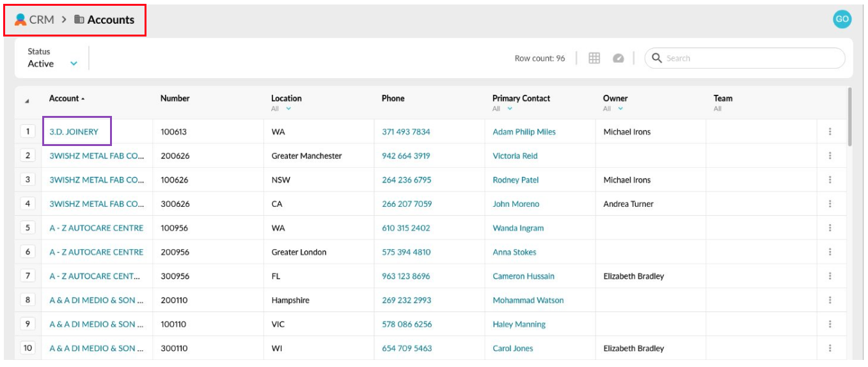Select row number 1 box
This screenshot has height=367, width=868.
28,131
